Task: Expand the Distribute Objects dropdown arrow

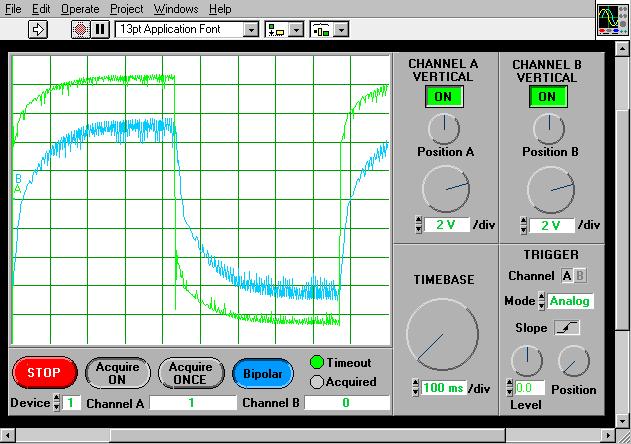Action: (x=341, y=29)
